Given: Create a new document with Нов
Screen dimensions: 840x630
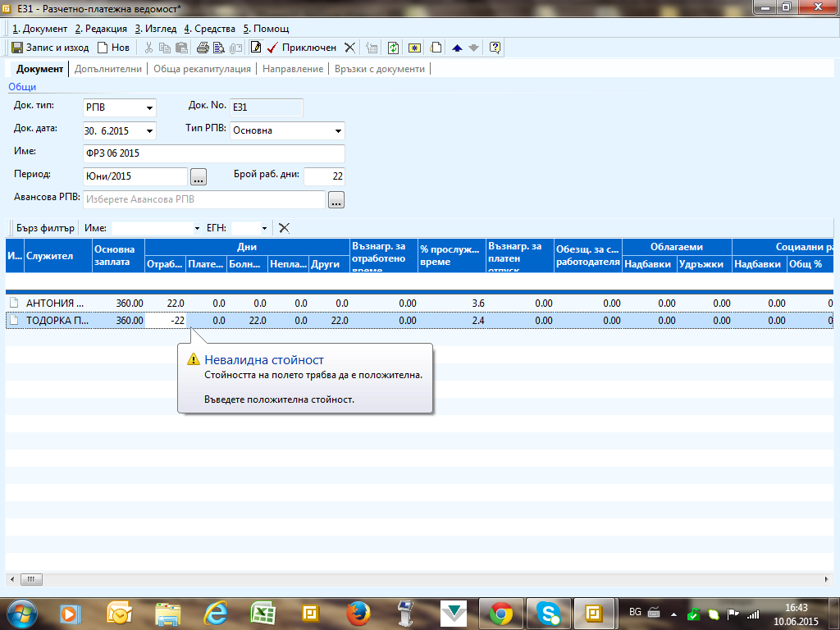Looking at the screenshot, I should (x=113, y=48).
